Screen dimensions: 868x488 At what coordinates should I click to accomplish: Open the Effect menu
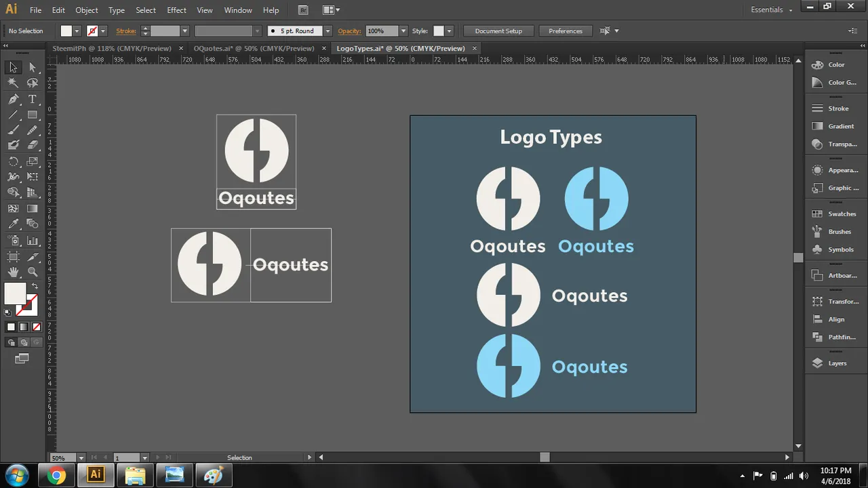click(176, 10)
